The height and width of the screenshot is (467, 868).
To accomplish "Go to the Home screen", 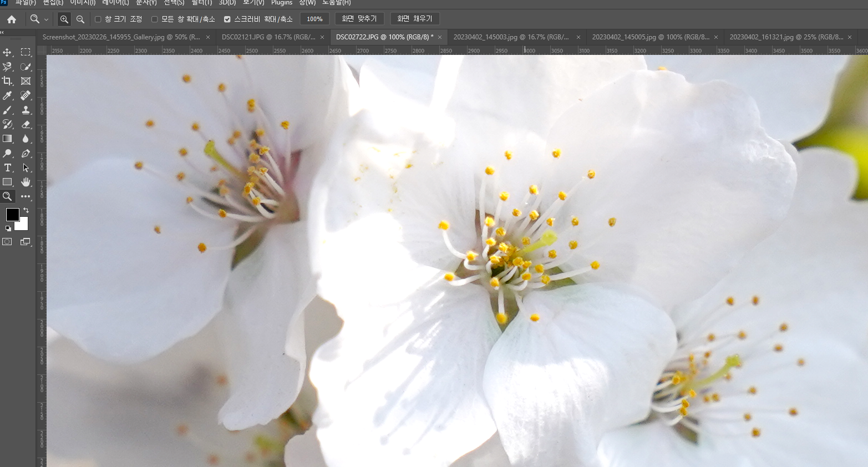I will 12,19.
